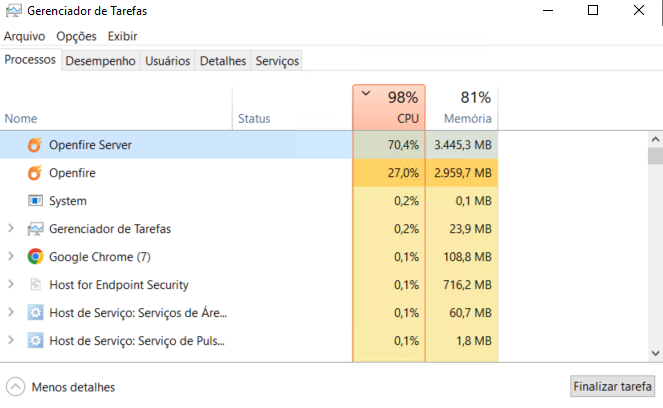Viewport: 663px width, 408px height.
Task: Click the Finalizar tarefa button
Action: point(612,386)
